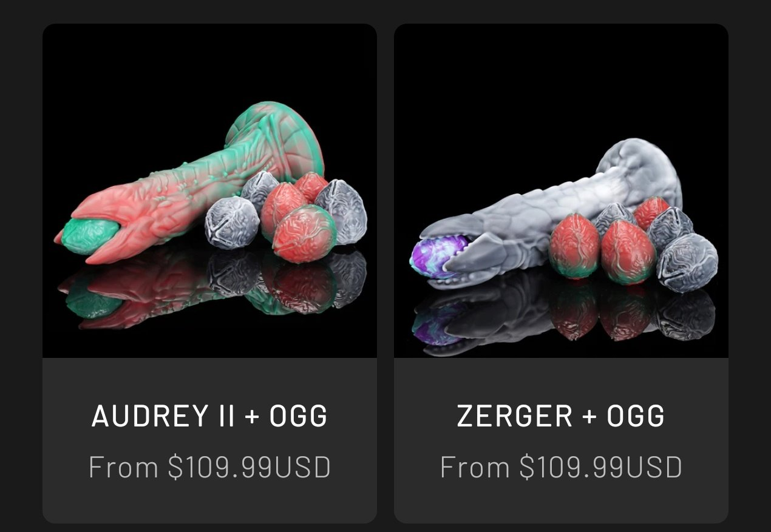Click the AUDREY II + OGG title

click(x=209, y=416)
